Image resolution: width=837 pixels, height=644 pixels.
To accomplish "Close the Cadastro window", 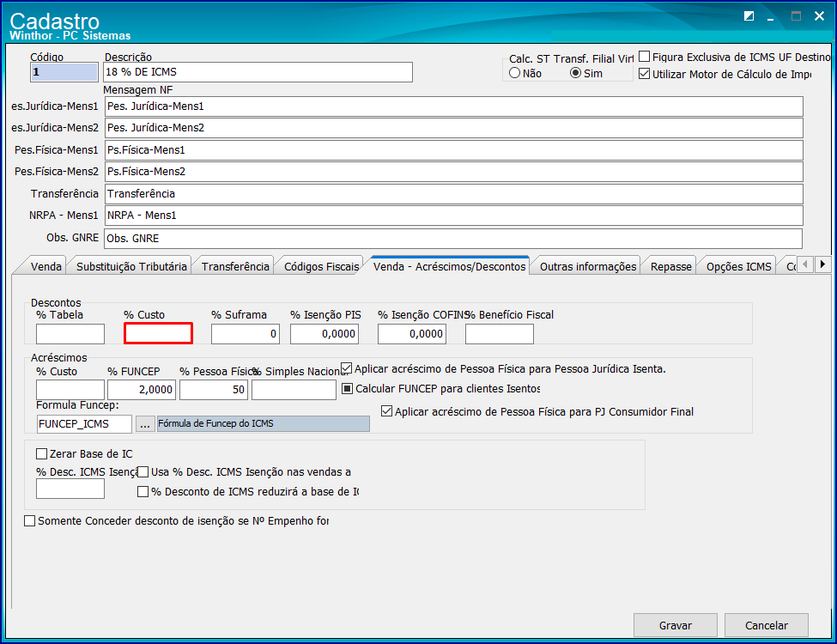I will pos(819,16).
